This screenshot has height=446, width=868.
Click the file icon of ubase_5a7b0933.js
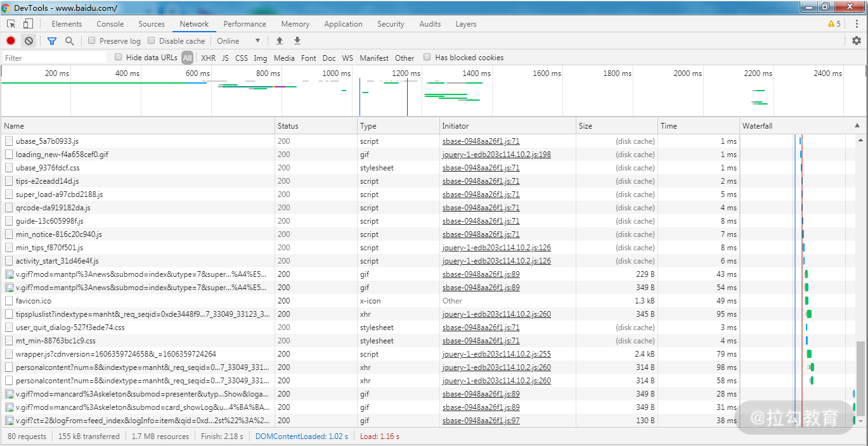pyautogui.click(x=10, y=141)
